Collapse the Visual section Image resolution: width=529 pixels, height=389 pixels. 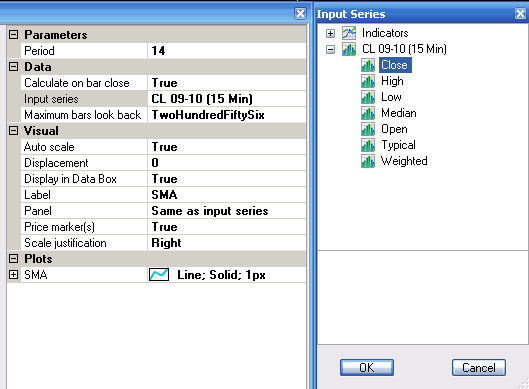(13, 131)
